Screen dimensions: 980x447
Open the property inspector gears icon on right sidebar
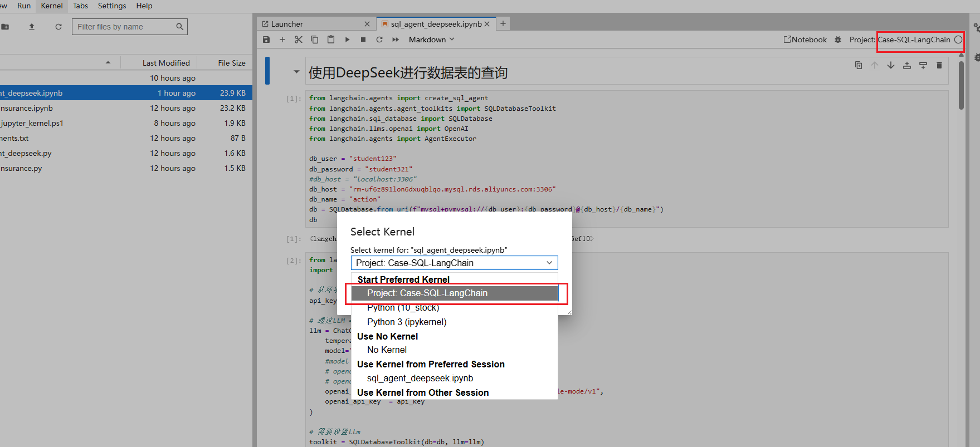click(977, 27)
